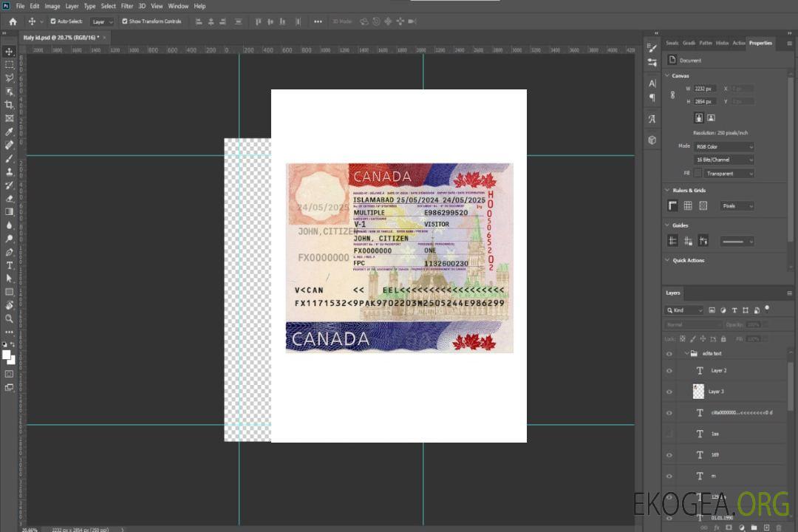Open the 16 Bits/Channel dropdown
The height and width of the screenshot is (532, 798).
723,160
